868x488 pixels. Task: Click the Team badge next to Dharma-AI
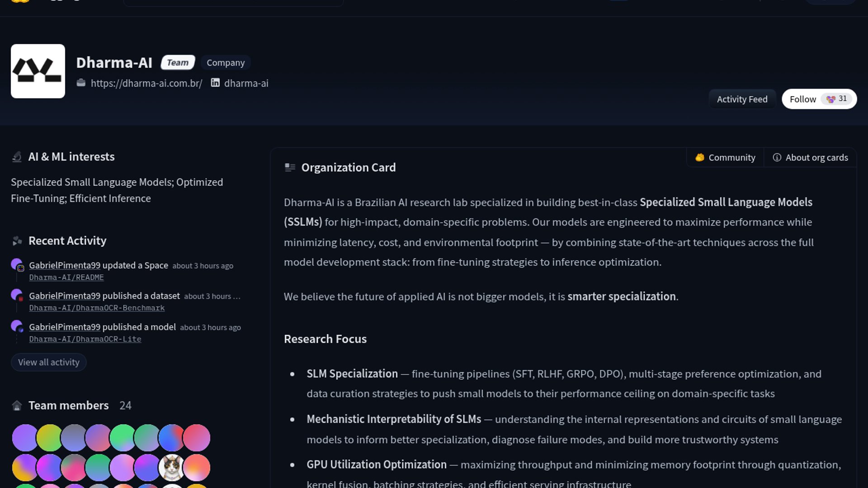(x=178, y=62)
